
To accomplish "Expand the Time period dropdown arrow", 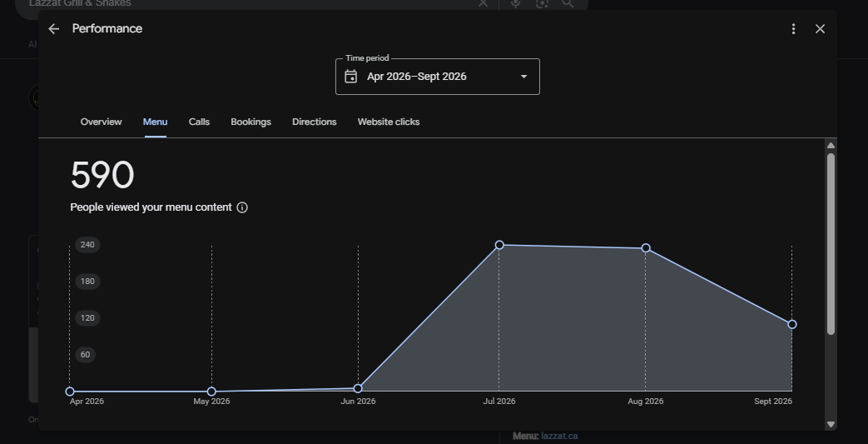I will [523, 77].
